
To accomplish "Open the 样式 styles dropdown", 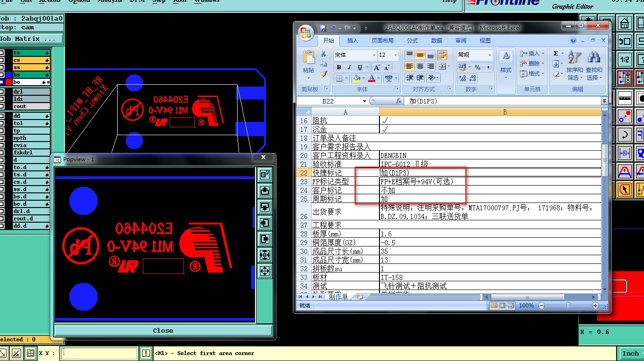I will point(506,66).
